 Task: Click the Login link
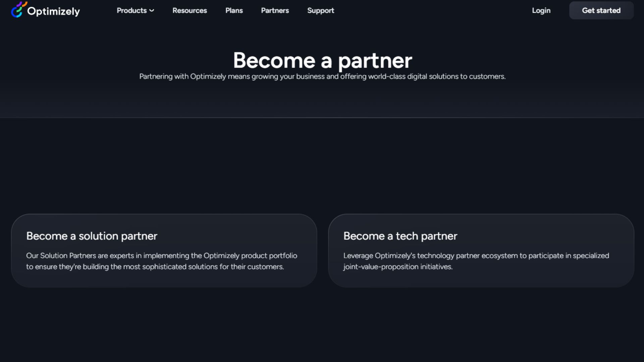pyautogui.click(x=541, y=10)
